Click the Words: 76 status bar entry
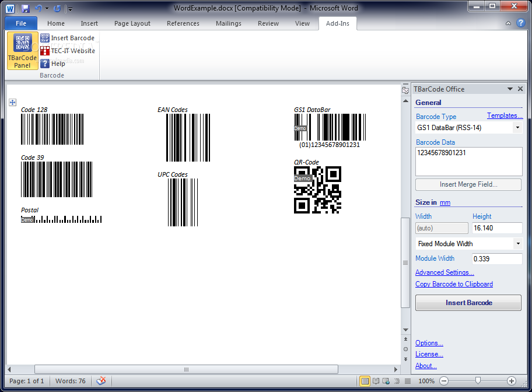 coord(71,381)
